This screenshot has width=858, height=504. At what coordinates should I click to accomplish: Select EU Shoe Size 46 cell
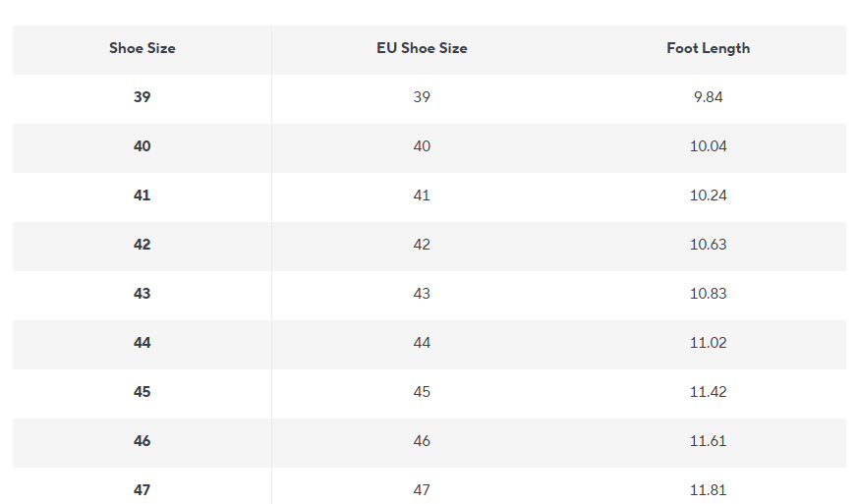point(422,441)
